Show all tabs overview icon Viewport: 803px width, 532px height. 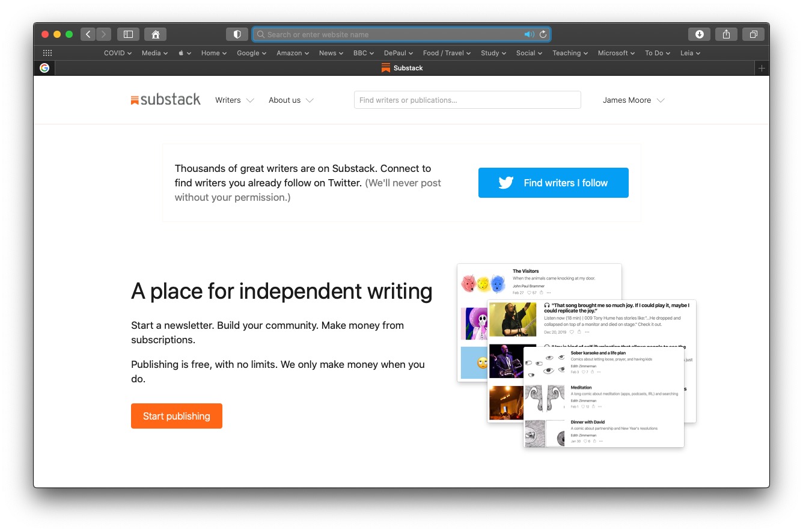[x=753, y=34]
